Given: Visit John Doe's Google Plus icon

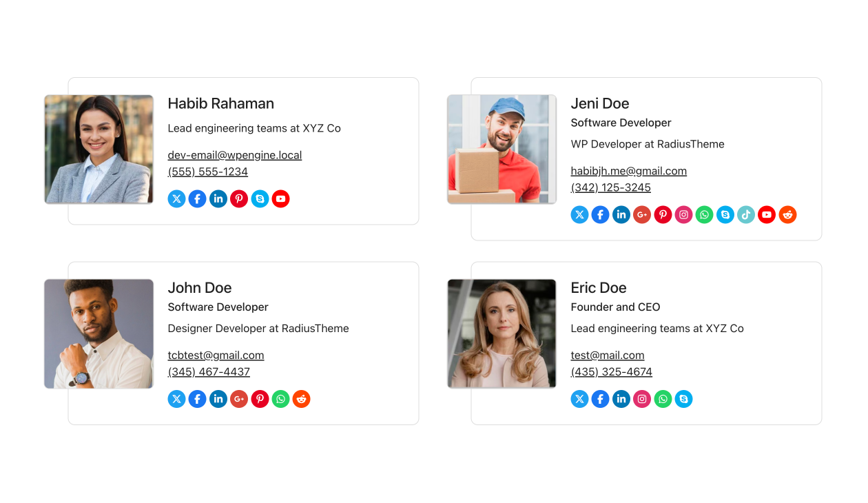Looking at the screenshot, I should (x=239, y=399).
